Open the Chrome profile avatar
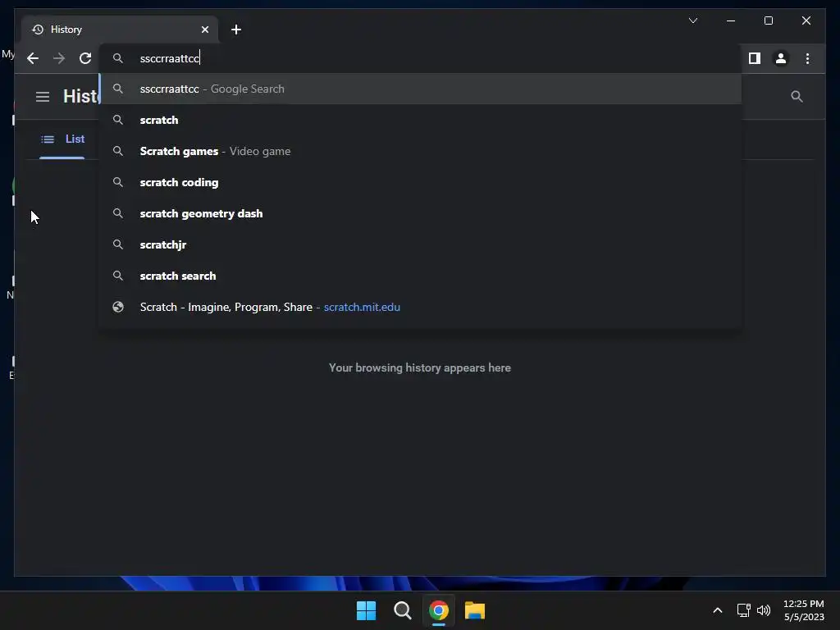 pos(781,58)
